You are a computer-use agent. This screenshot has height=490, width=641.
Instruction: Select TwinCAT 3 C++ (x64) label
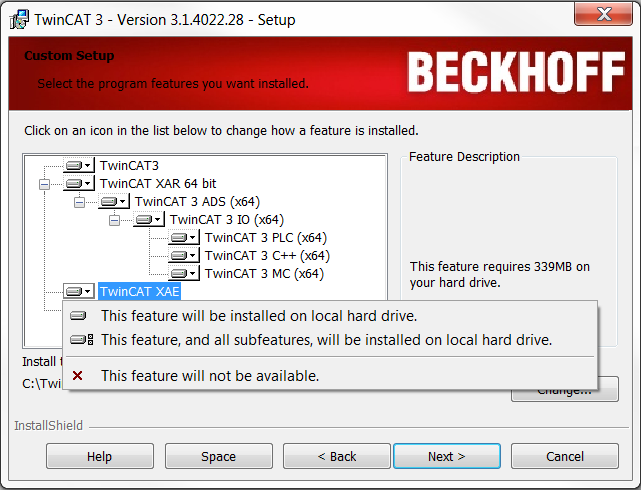coord(267,255)
